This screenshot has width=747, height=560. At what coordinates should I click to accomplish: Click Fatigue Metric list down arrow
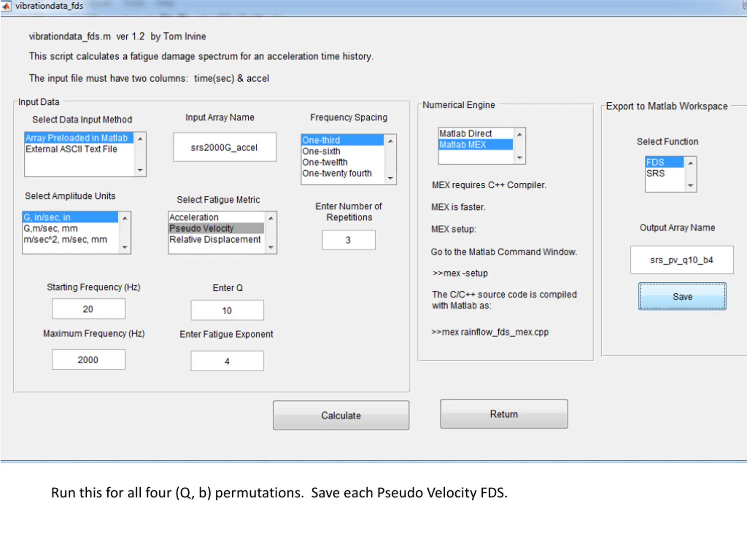pyautogui.click(x=271, y=247)
